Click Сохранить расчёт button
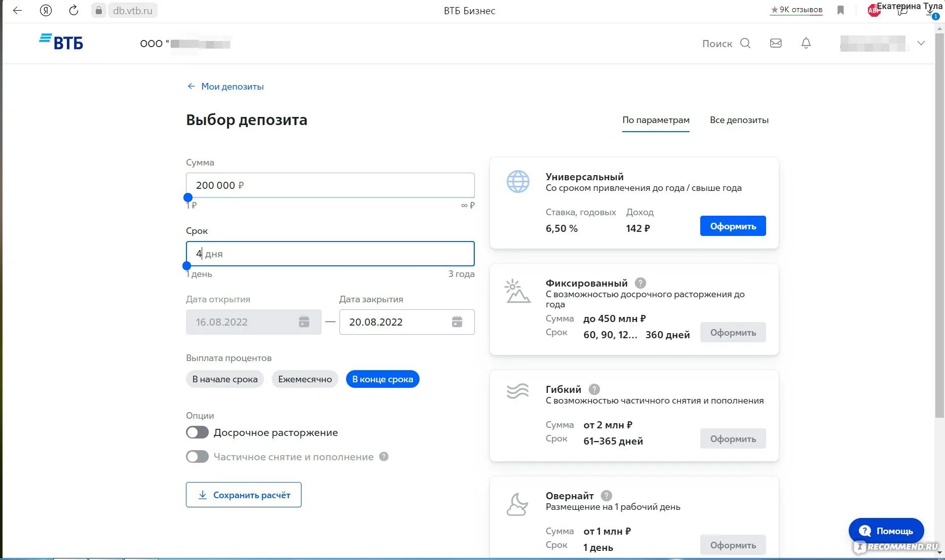This screenshot has height=560, width=945. pos(244,495)
